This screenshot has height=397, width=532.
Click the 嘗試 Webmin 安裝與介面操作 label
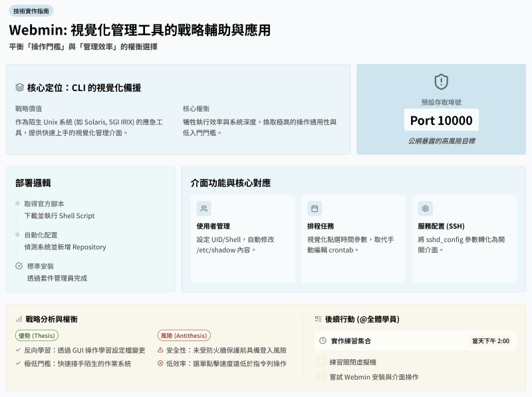[x=374, y=377]
